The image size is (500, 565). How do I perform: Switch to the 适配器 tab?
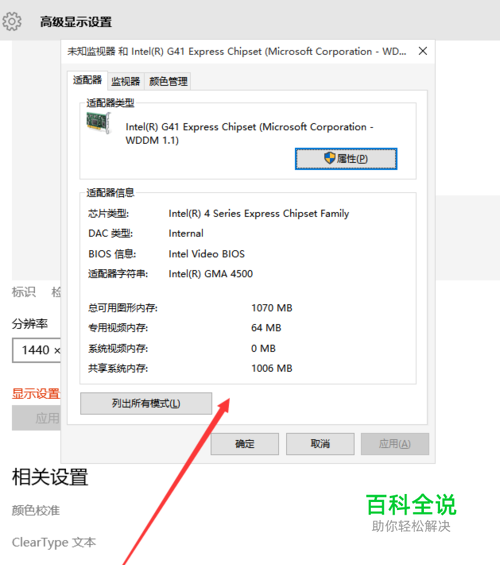[x=88, y=80]
